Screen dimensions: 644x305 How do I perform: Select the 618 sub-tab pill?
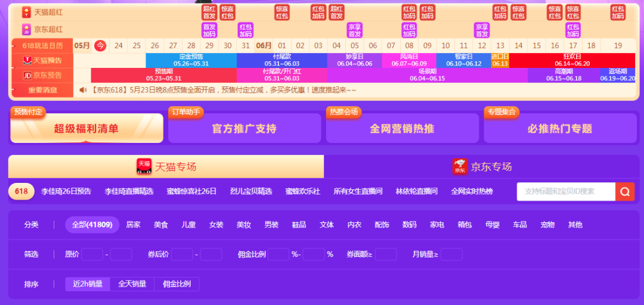[x=21, y=191]
